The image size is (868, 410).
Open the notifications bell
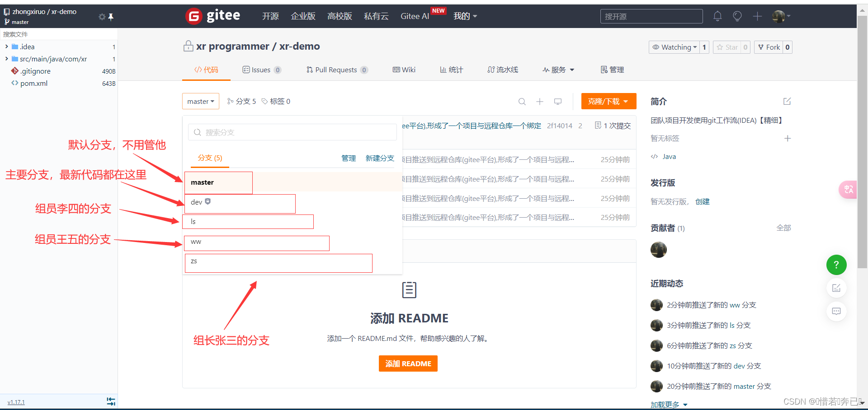[717, 16]
